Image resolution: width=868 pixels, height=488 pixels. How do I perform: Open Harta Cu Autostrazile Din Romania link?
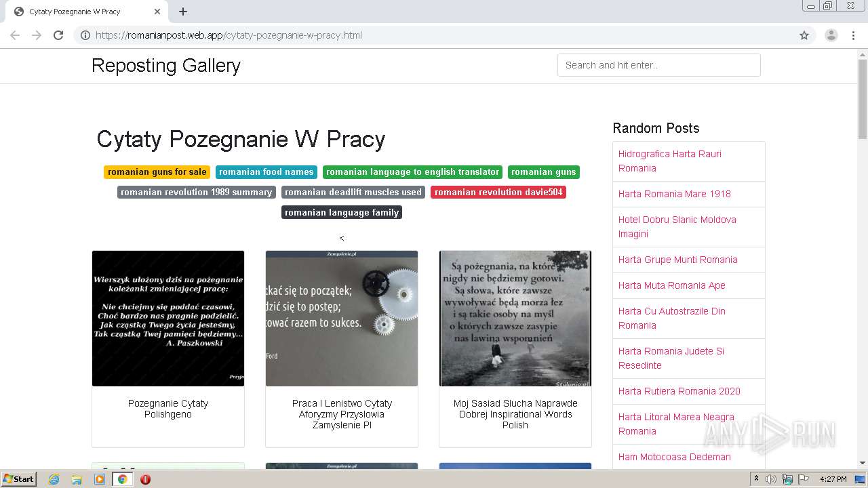[x=672, y=319]
